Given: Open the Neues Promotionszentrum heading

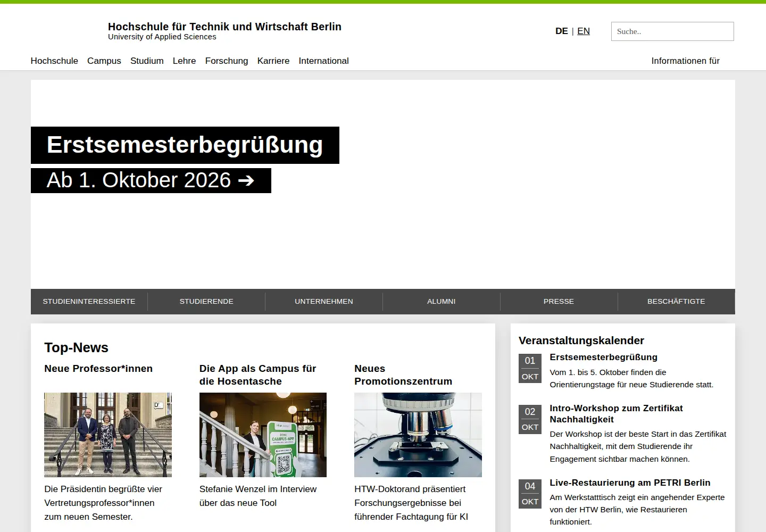Looking at the screenshot, I should 403,375.
